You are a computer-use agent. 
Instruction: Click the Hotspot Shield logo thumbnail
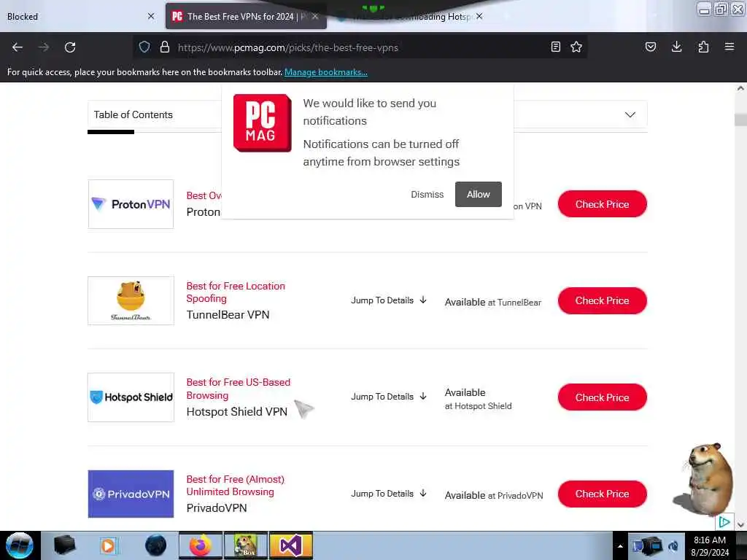pos(131,397)
